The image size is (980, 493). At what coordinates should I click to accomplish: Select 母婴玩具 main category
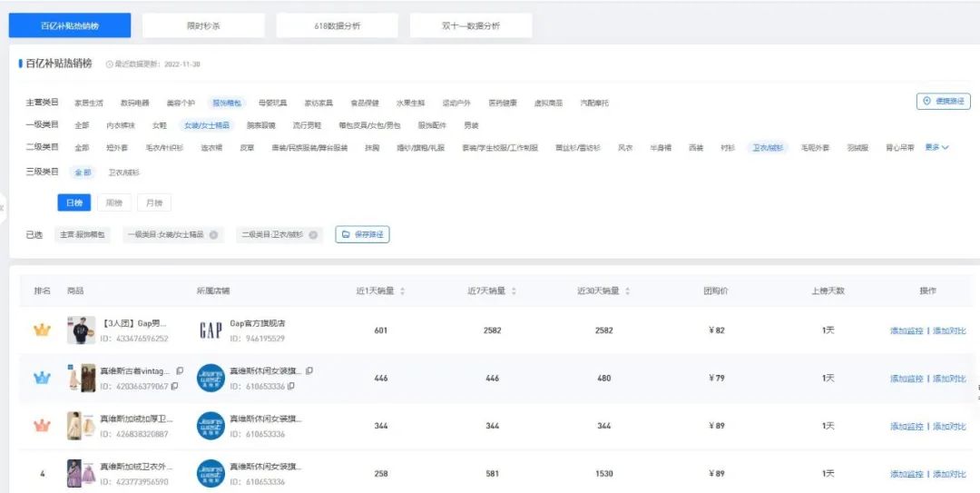point(272,104)
